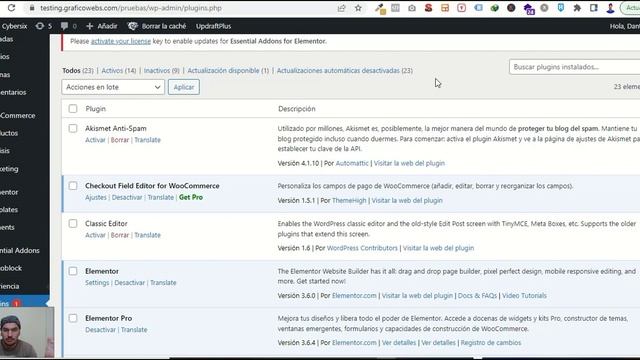Screen dimensions: 640x360
Task: Open the red S extension icon
Action: click(x=428, y=8)
